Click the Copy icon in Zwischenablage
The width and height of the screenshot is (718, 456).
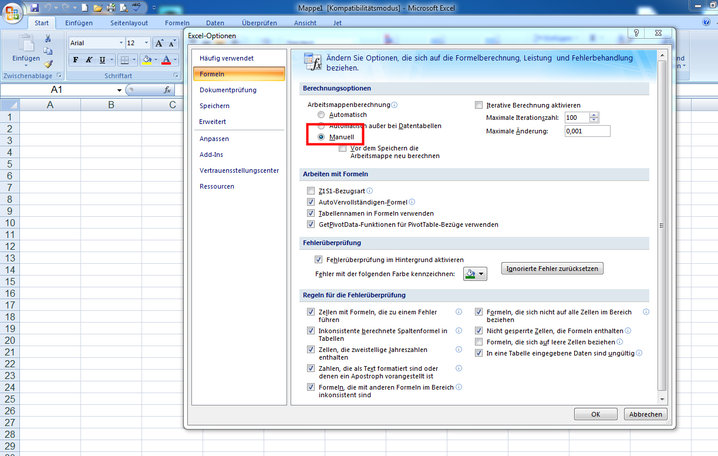pos(48,51)
